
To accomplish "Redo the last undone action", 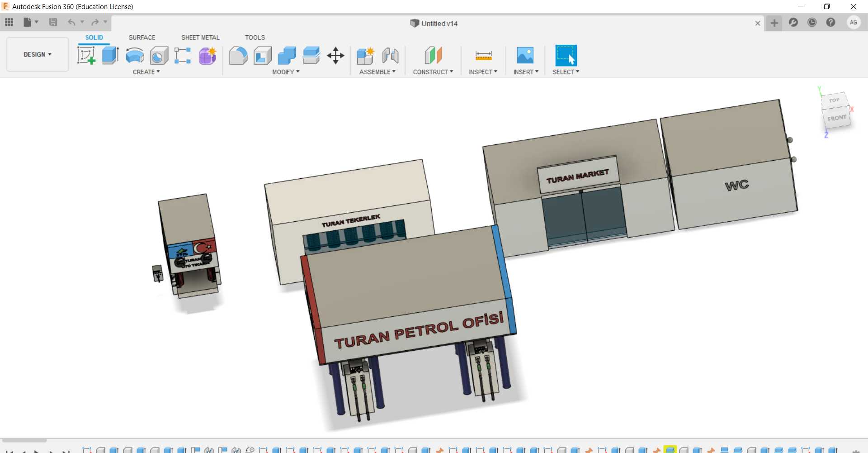I will coord(94,22).
